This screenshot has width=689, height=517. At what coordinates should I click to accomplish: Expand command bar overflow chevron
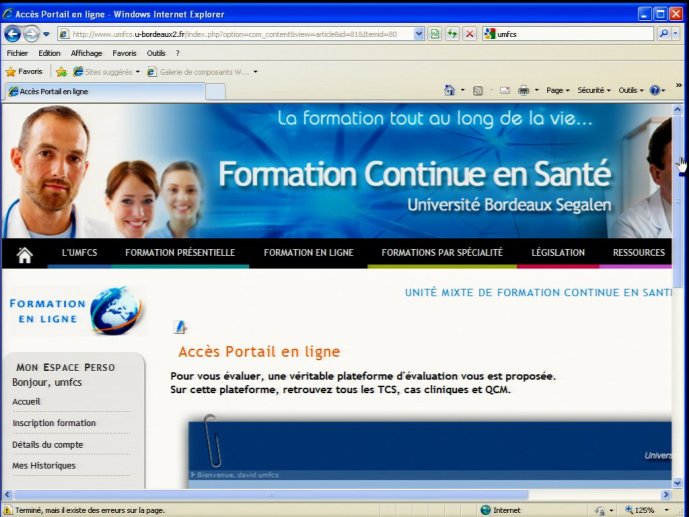click(x=679, y=85)
